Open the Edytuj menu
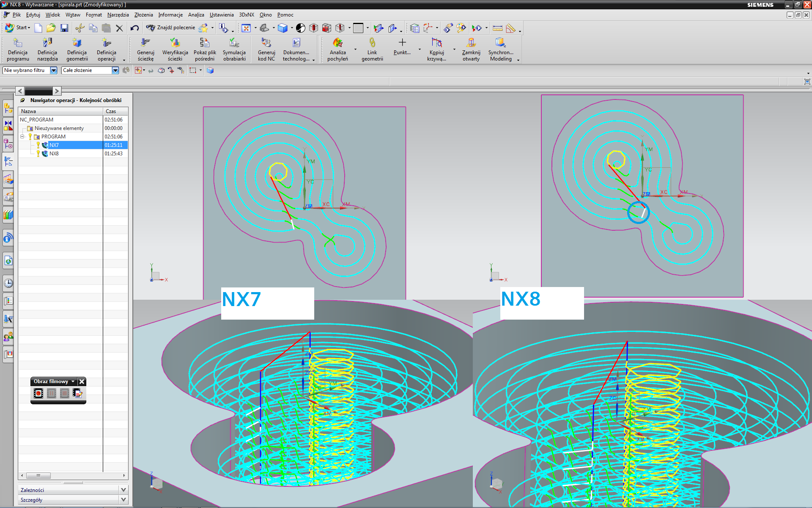 (x=33, y=15)
